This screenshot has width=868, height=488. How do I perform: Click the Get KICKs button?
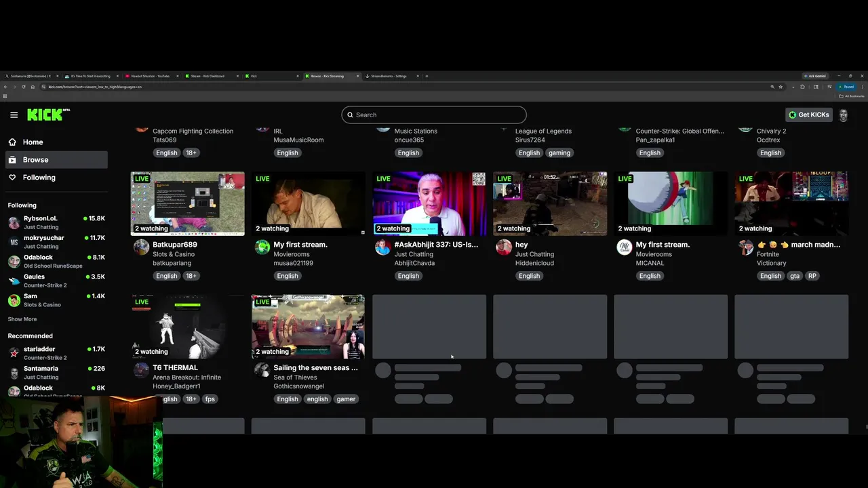pos(809,115)
